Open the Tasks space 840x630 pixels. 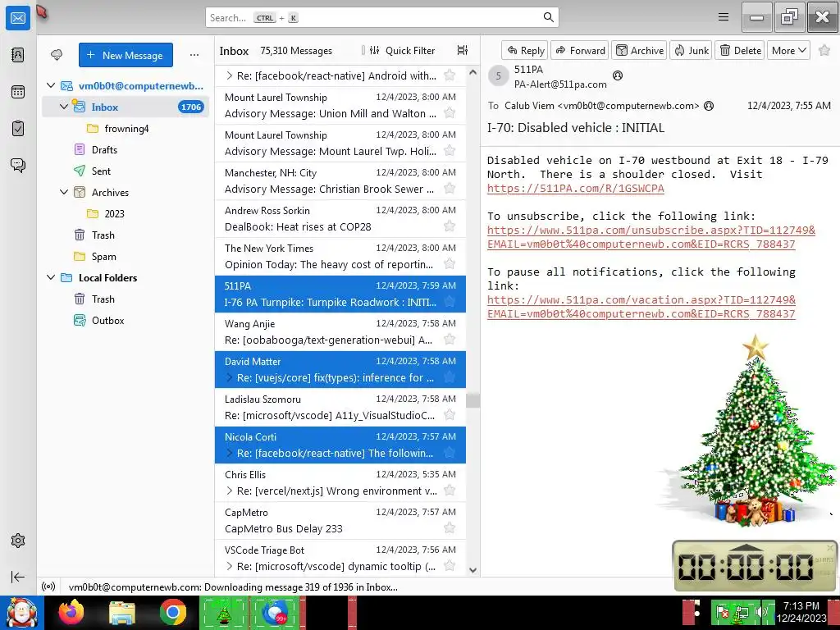pyautogui.click(x=18, y=129)
